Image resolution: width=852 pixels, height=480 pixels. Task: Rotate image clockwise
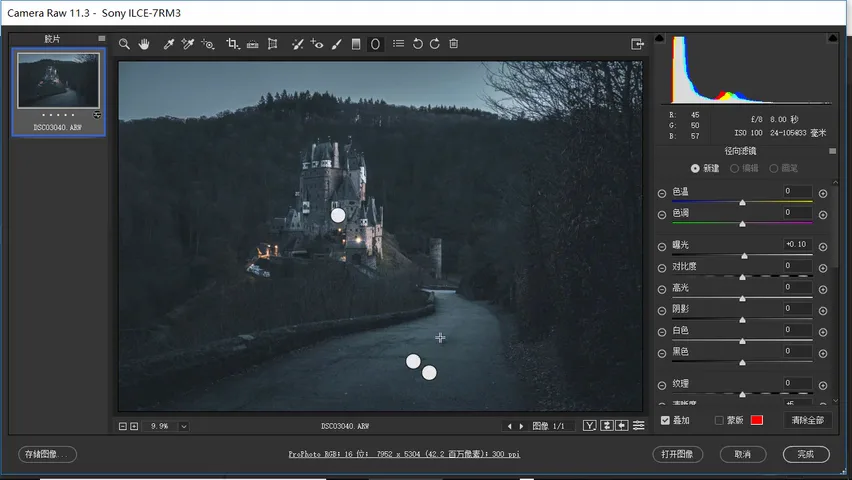tap(435, 44)
